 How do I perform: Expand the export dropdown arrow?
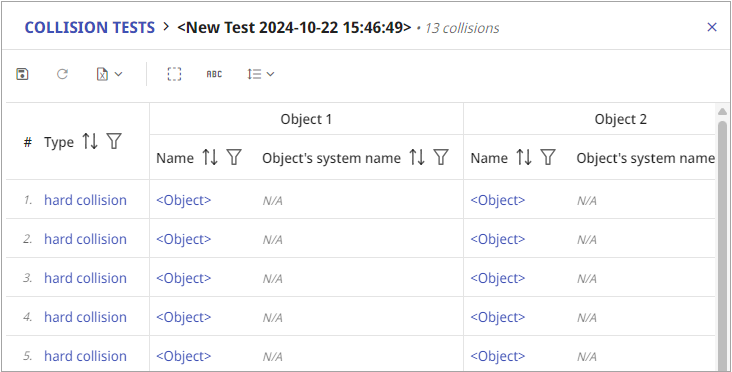coord(119,74)
